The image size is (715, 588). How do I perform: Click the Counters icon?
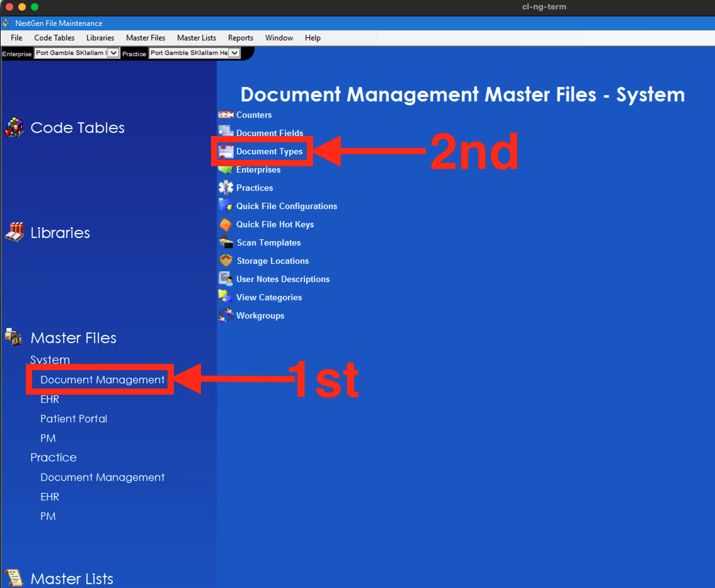226,115
